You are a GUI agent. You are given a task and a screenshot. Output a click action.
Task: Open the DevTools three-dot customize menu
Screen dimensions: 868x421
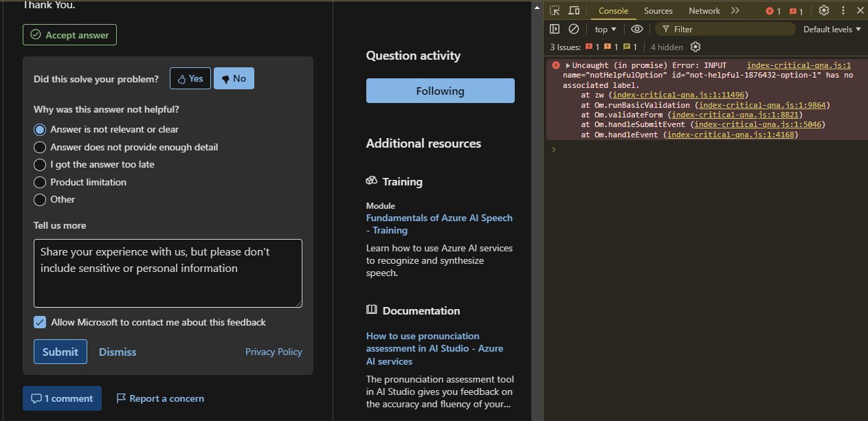click(843, 10)
